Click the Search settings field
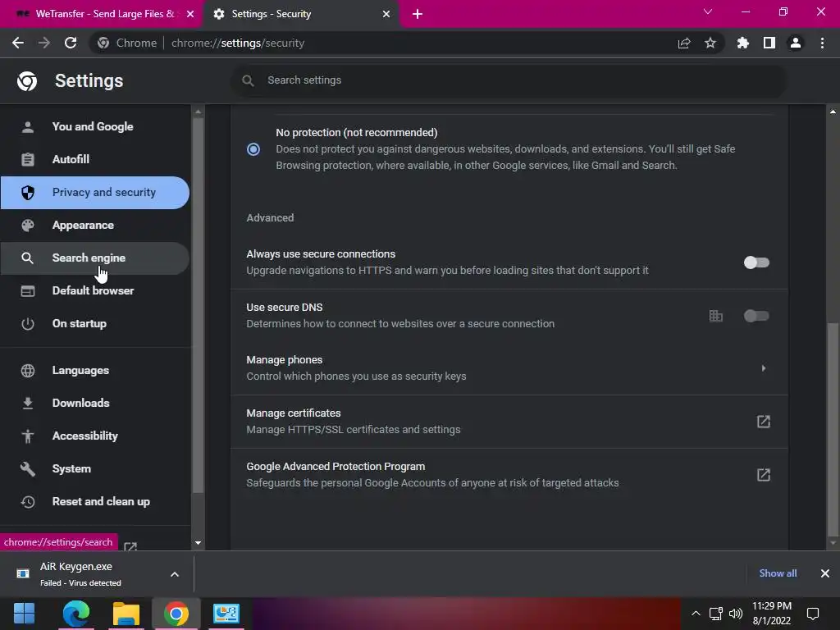 [x=509, y=80]
